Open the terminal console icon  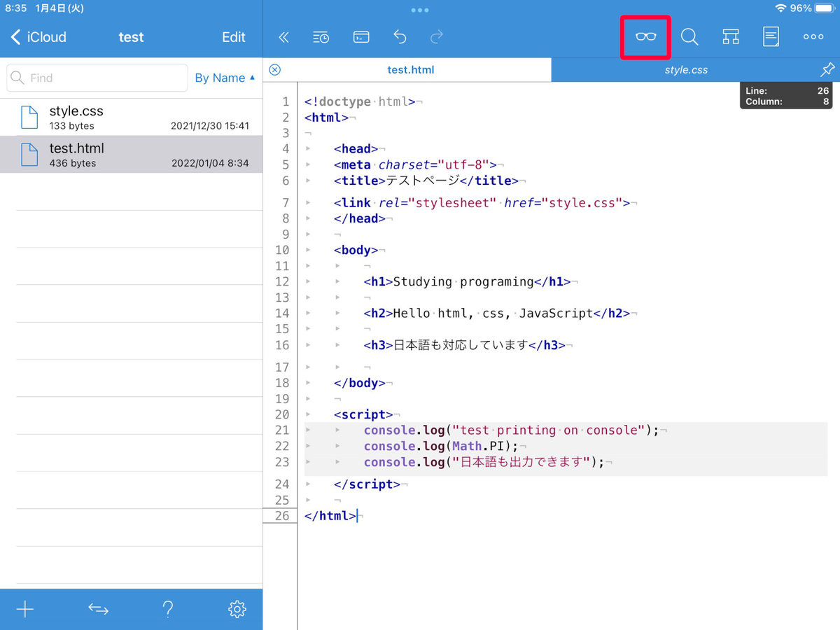361,37
